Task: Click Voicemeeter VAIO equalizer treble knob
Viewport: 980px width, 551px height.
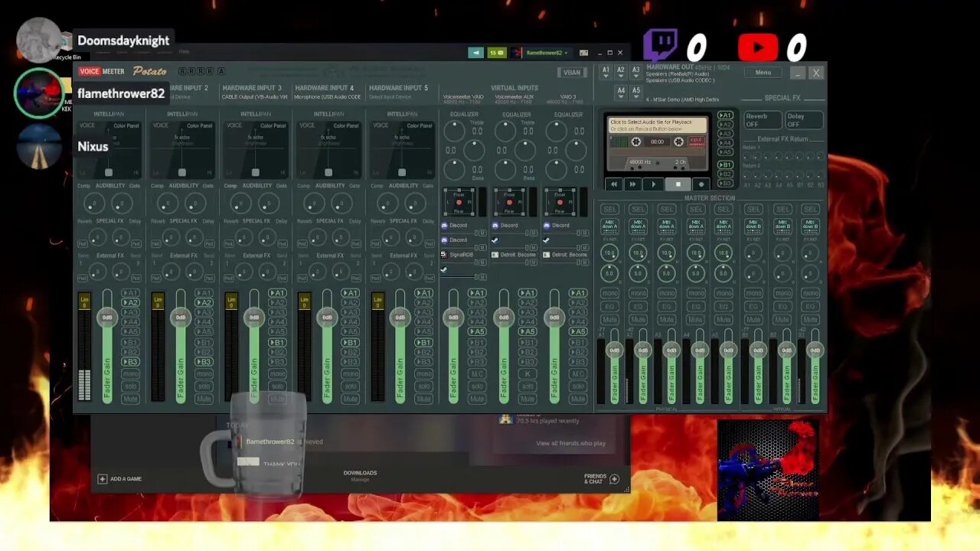Action: pyautogui.click(x=455, y=131)
